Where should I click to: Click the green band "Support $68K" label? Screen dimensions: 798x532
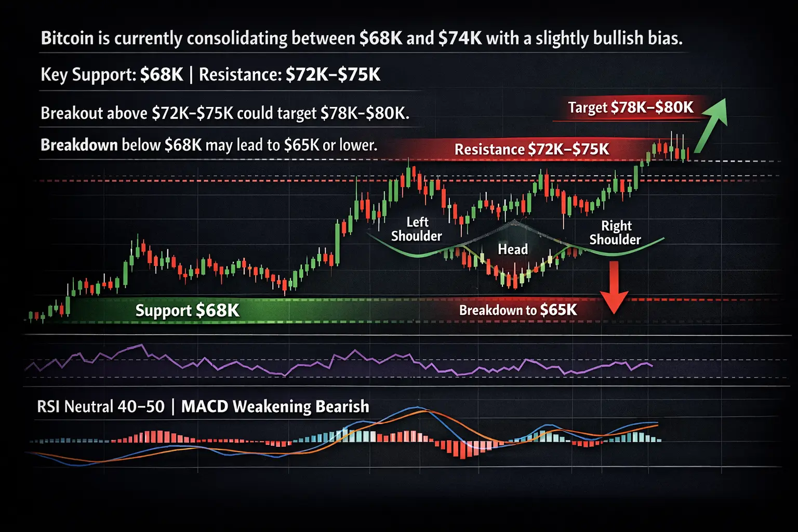tap(188, 311)
